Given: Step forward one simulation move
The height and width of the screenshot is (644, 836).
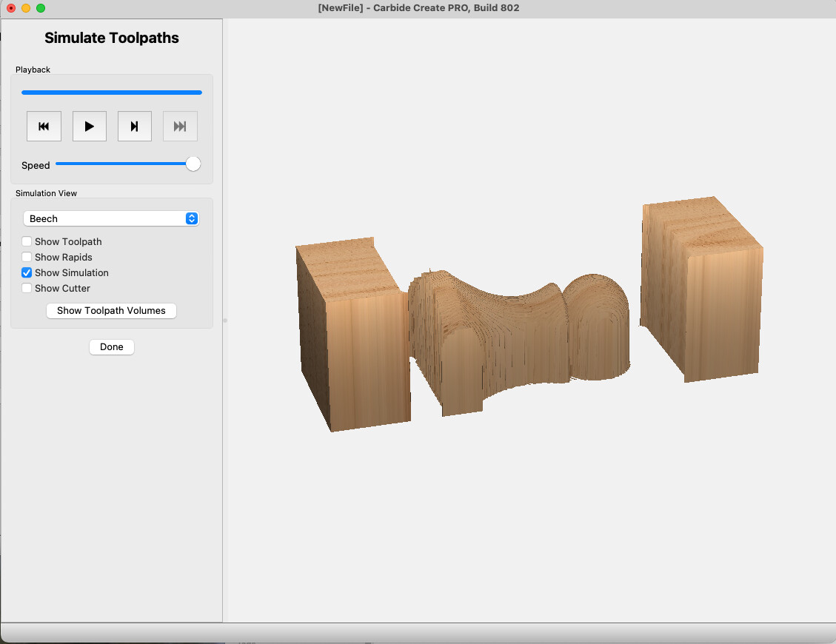Looking at the screenshot, I should pyautogui.click(x=135, y=127).
